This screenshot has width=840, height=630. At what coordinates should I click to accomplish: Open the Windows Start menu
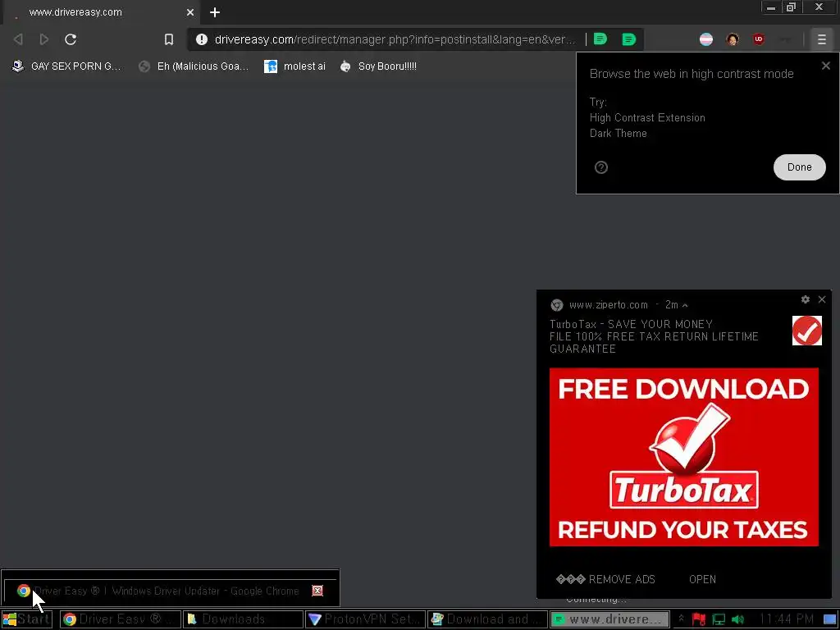(27, 619)
